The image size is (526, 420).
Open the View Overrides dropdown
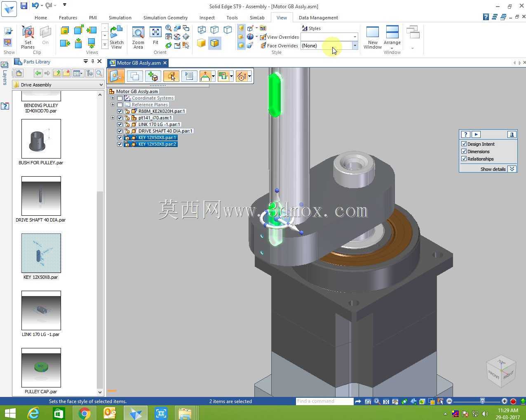tap(355, 37)
